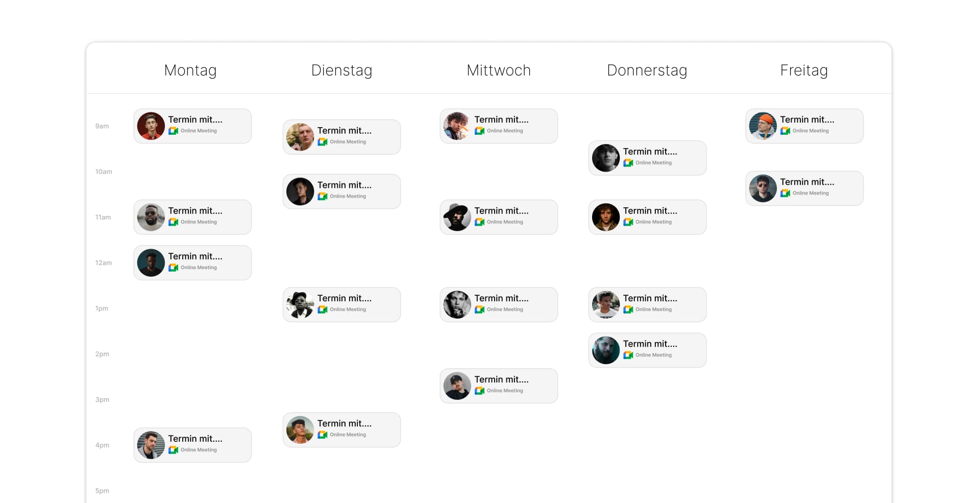Viewport: 980px width, 503px height.
Task: Click the 9am time slot label
Action: coord(102,126)
